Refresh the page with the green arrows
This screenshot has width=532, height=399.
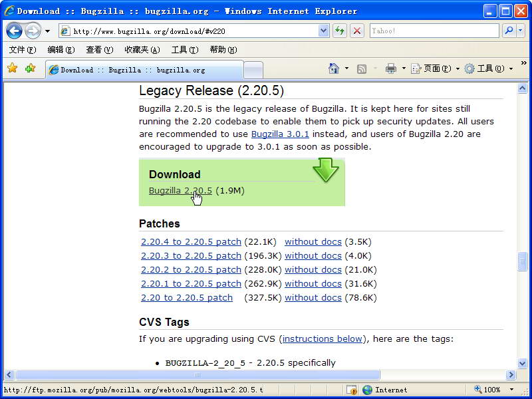click(x=340, y=31)
